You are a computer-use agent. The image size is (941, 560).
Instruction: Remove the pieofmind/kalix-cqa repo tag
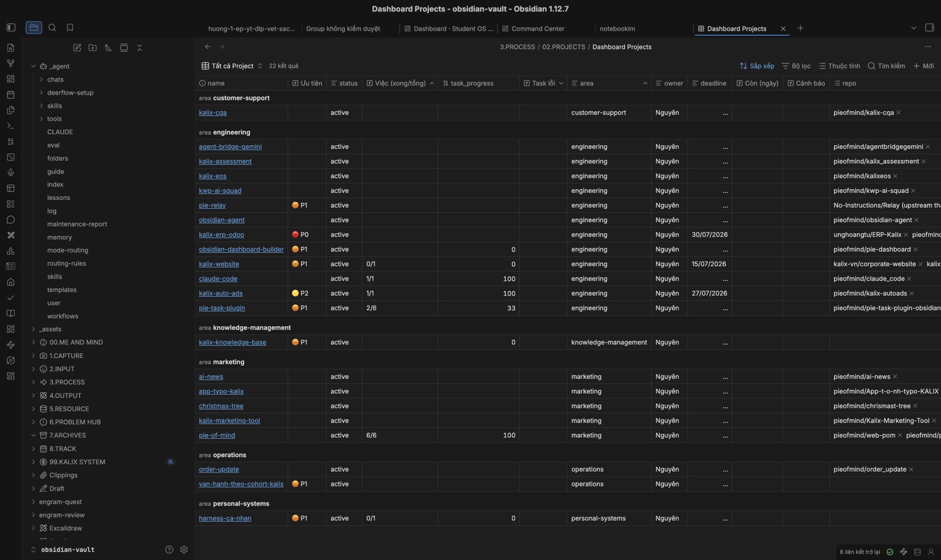tap(899, 113)
